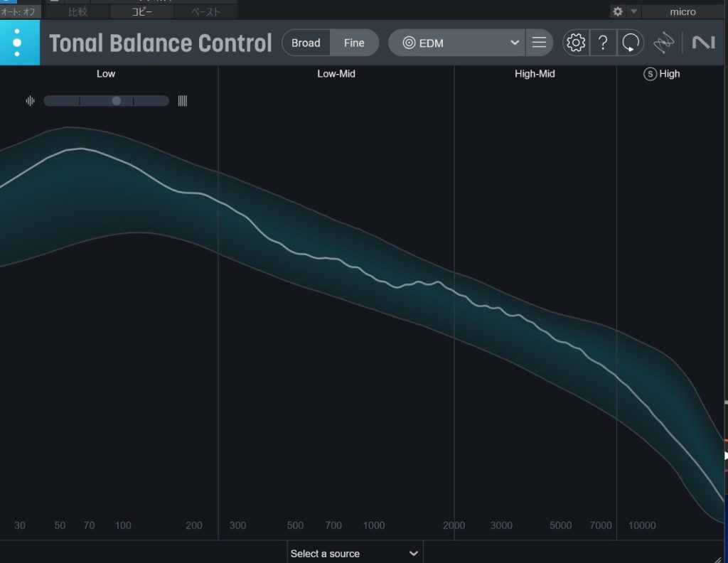
Task: Click the waveform icon left of slider
Action: [30, 101]
